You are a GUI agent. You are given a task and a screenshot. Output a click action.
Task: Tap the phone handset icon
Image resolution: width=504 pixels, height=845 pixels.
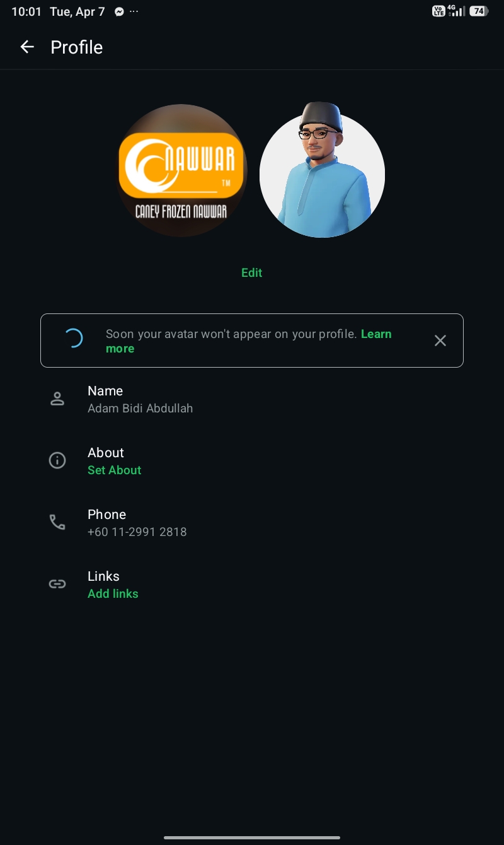[57, 522]
